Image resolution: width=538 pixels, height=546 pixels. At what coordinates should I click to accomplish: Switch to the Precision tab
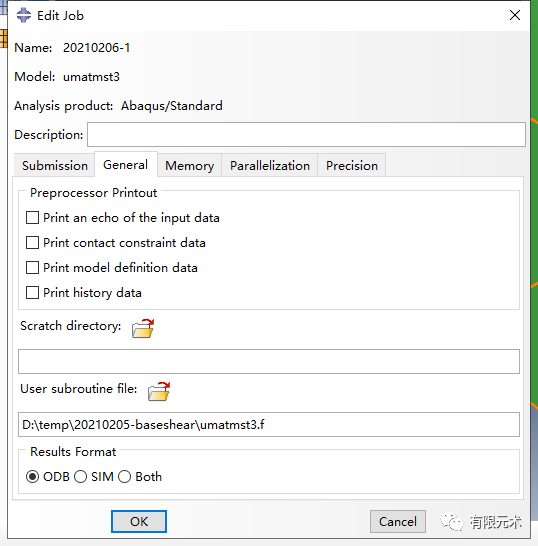[352, 165]
